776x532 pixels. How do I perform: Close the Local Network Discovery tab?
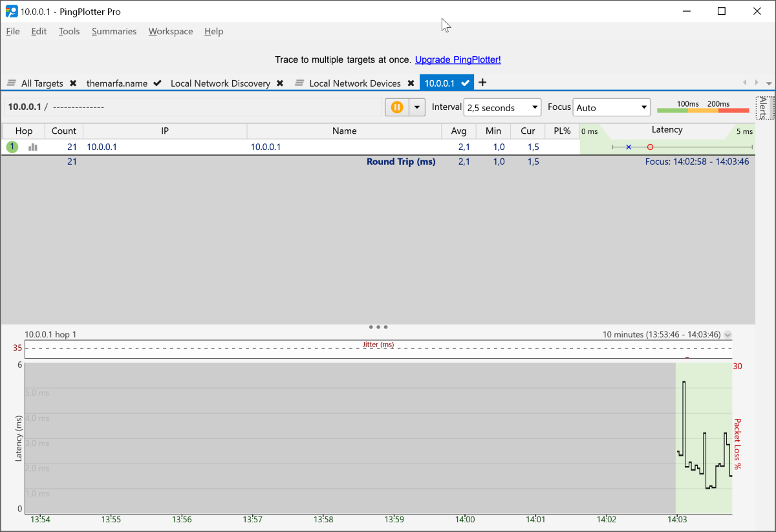click(x=280, y=83)
